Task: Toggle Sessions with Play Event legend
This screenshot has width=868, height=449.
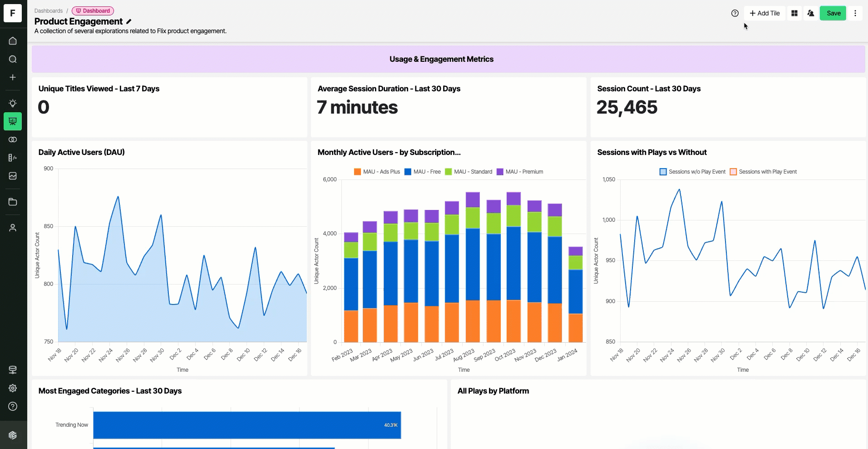Action: [x=763, y=172]
